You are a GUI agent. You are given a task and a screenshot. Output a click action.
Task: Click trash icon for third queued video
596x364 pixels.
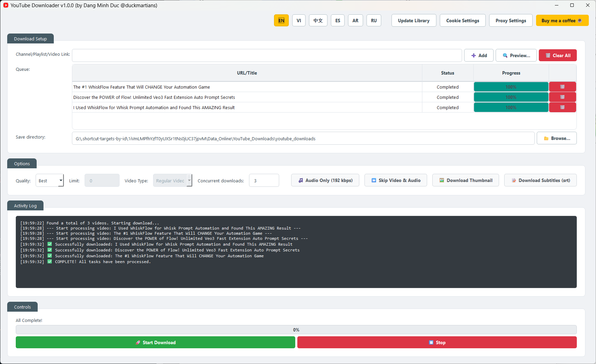[x=562, y=107]
